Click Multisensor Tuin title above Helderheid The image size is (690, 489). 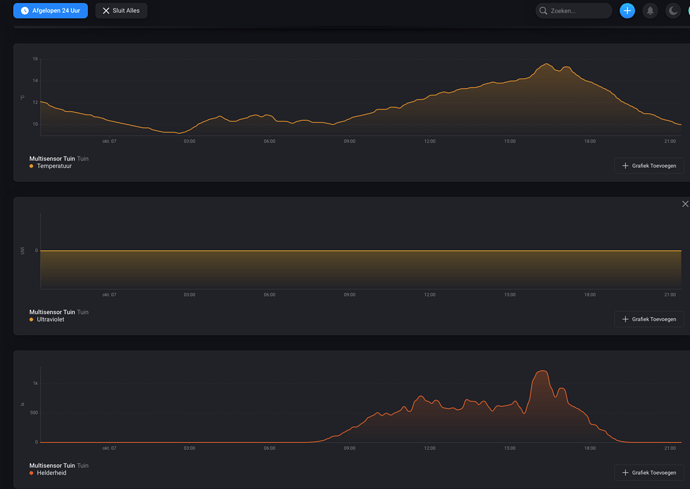52,465
